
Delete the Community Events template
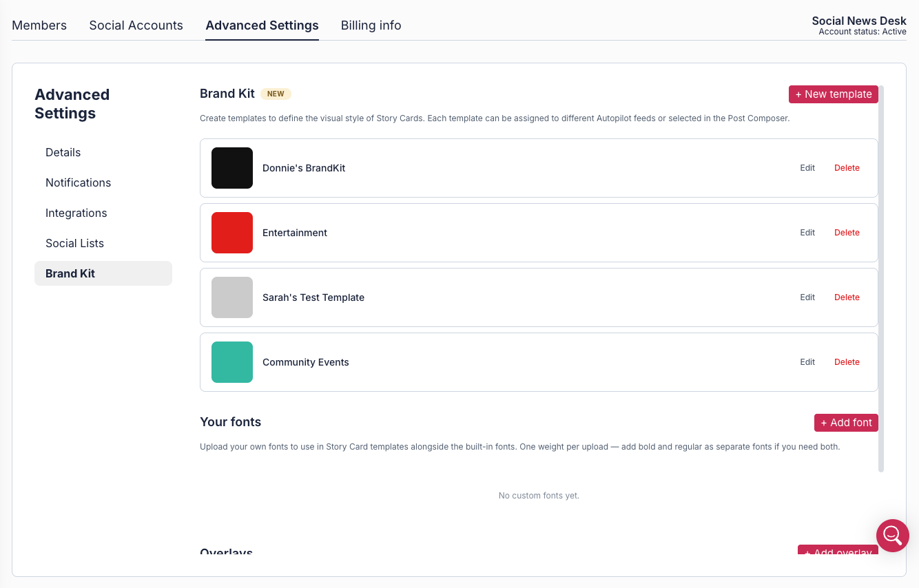pos(847,362)
